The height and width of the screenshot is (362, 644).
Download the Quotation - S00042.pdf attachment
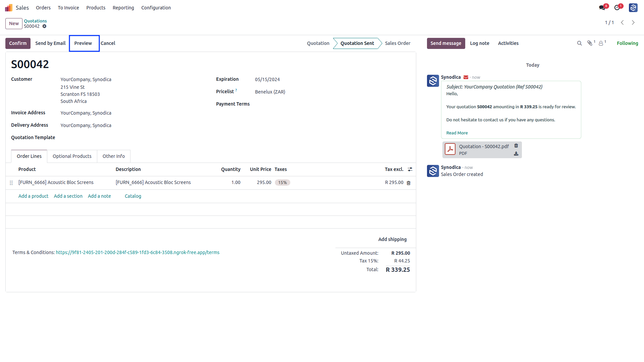click(x=516, y=154)
